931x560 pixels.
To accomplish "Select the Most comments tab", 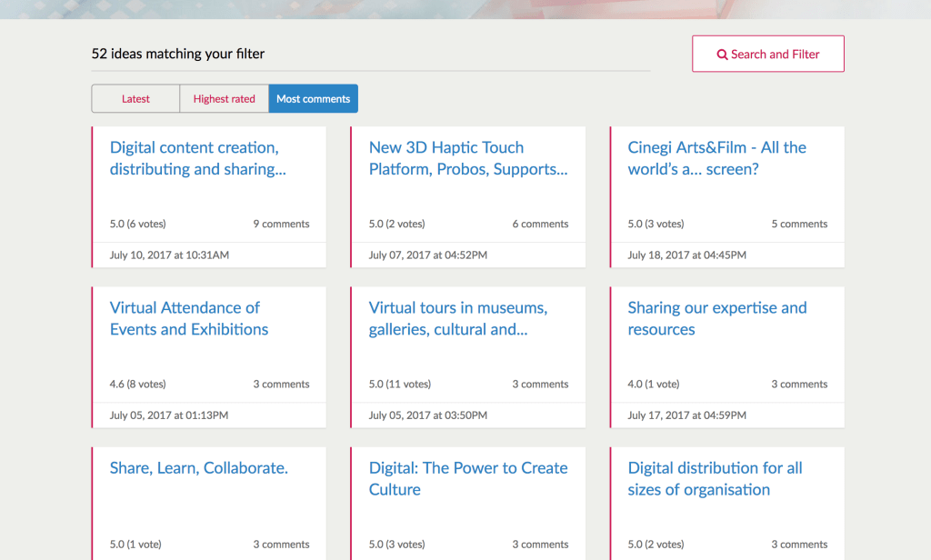I will (313, 98).
